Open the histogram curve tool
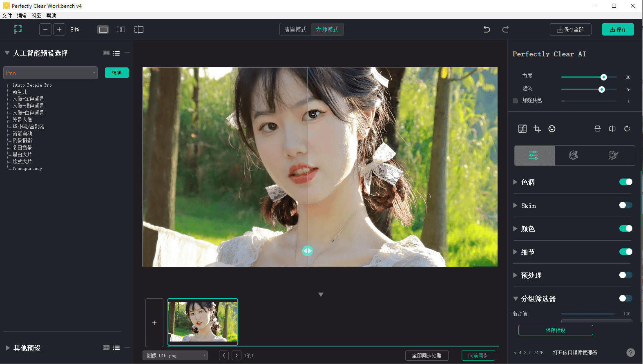 click(522, 129)
